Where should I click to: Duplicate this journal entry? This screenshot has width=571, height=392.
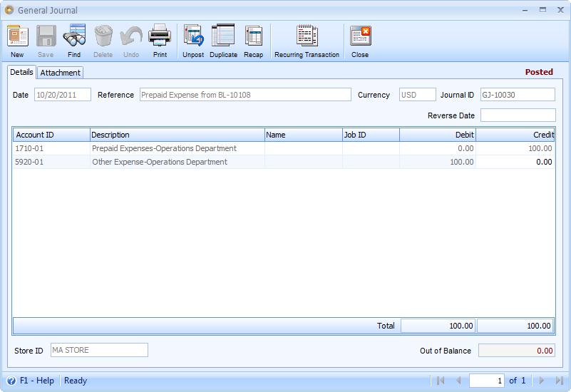pyautogui.click(x=223, y=36)
